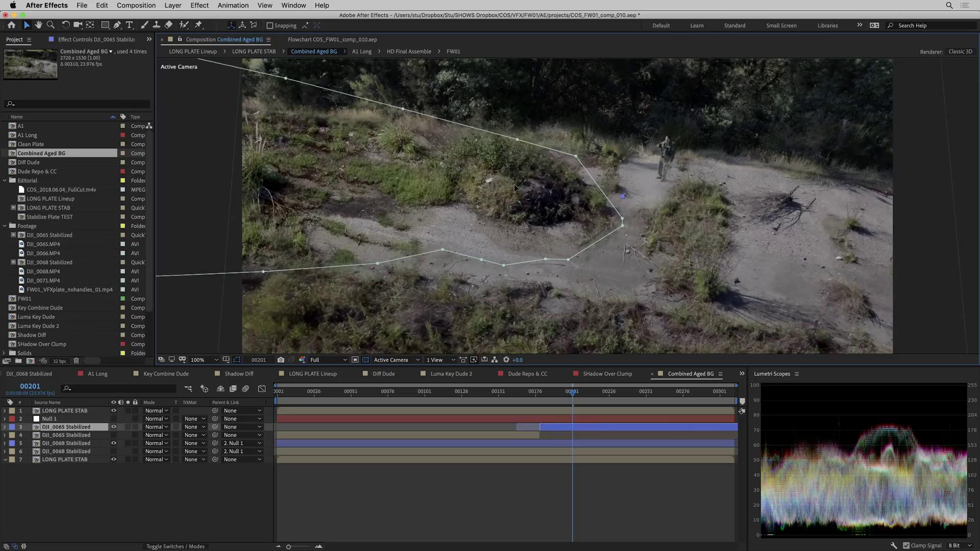This screenshot has width=980, height=551.
Task: Select the Zoom tool
Action: pos(51,25)
